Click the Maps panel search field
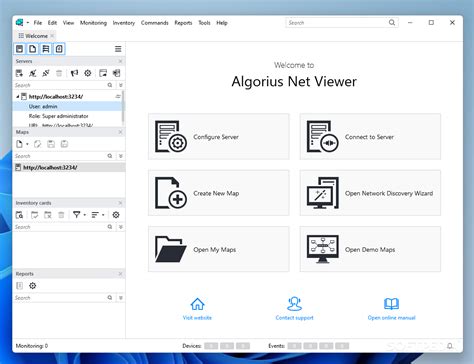The width and height of the screenshot is (474, 364). coord(60,156)
